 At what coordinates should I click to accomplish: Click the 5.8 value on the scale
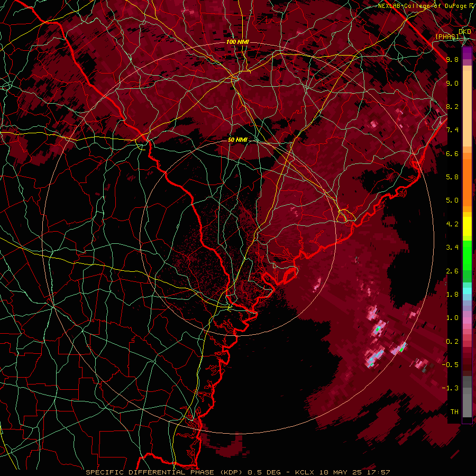pyautogui.click(x=452, y=177)
